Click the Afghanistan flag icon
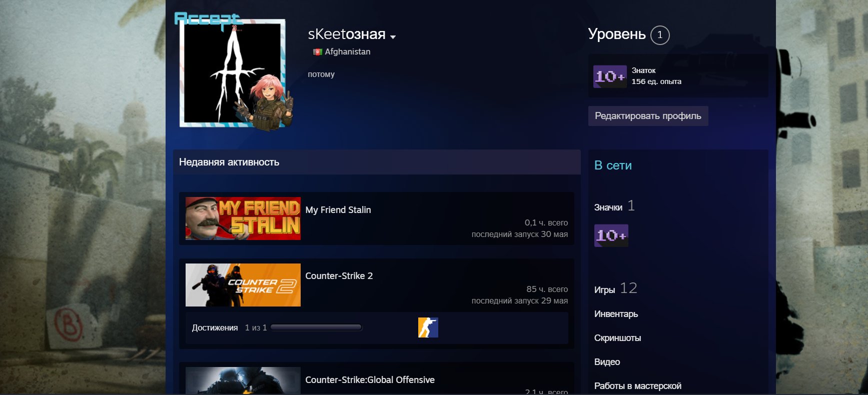This screenshot has width=868, height=395. coord(317,51)
